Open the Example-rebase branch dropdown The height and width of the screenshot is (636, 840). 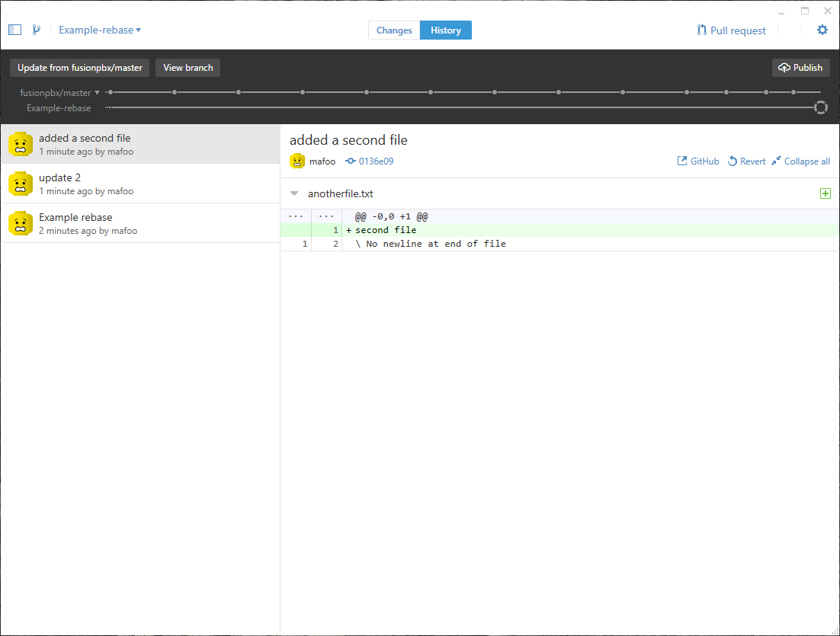coord(100,30)
